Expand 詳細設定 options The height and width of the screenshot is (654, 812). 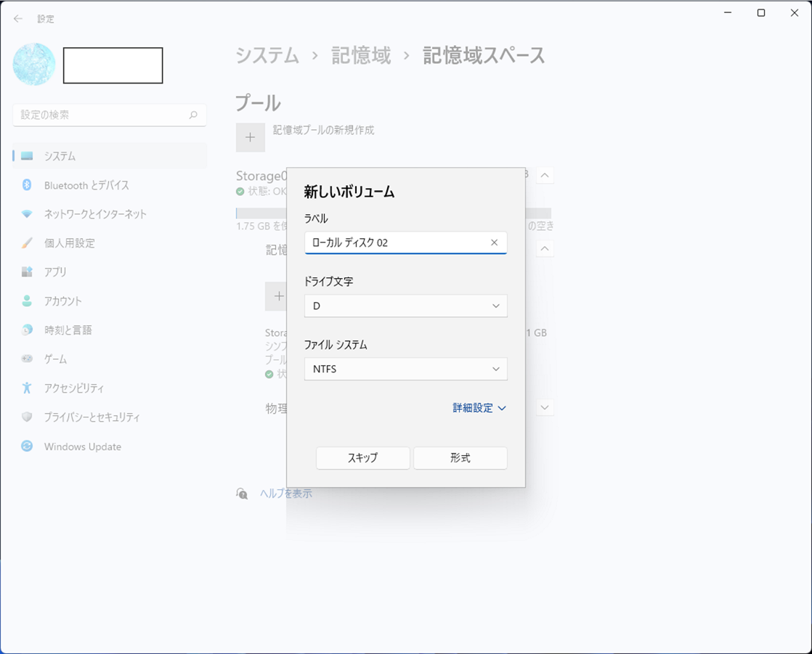click(x=479, y=408)
